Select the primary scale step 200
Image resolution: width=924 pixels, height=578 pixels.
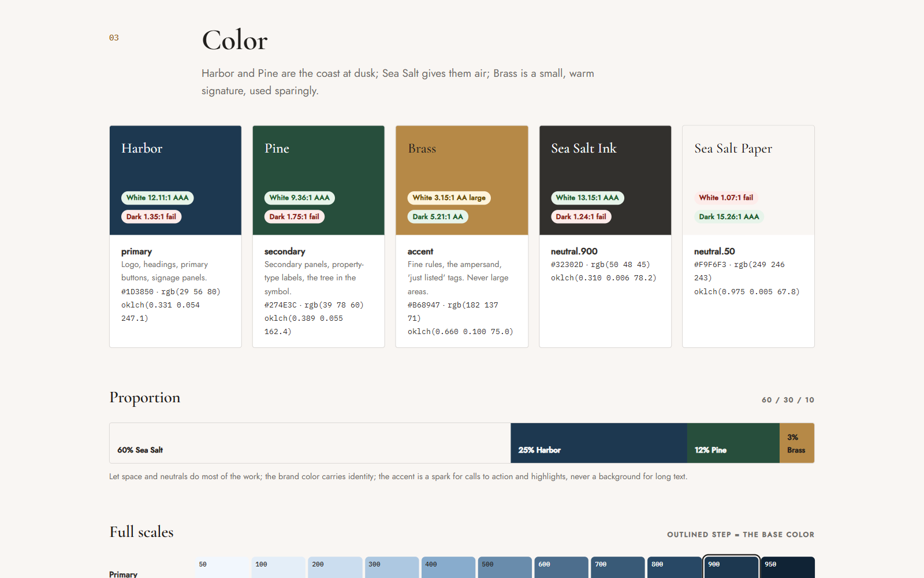click(335, 568)
